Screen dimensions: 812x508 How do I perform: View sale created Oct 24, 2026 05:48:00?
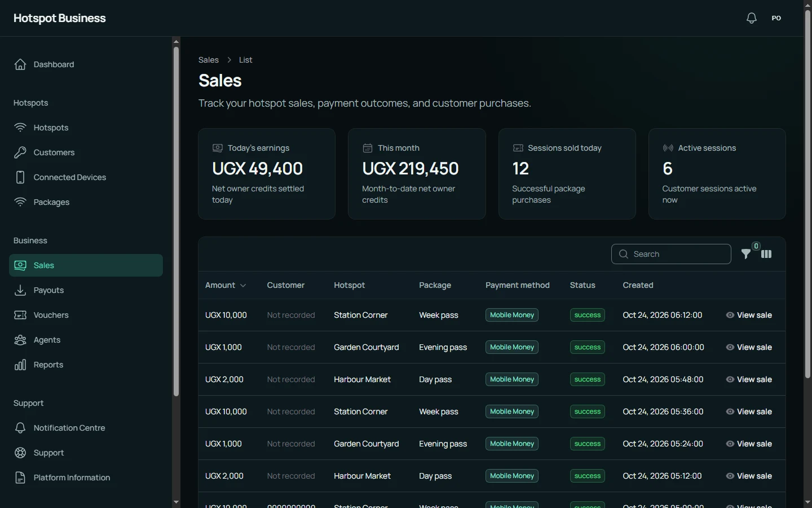749,379
